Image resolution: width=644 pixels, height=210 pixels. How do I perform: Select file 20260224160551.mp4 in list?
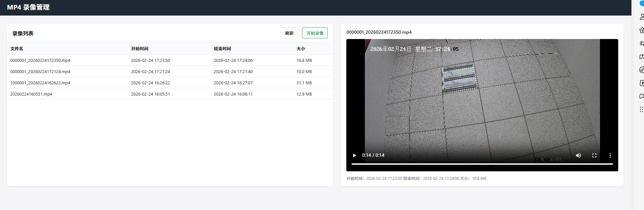(x=31, y=94)
